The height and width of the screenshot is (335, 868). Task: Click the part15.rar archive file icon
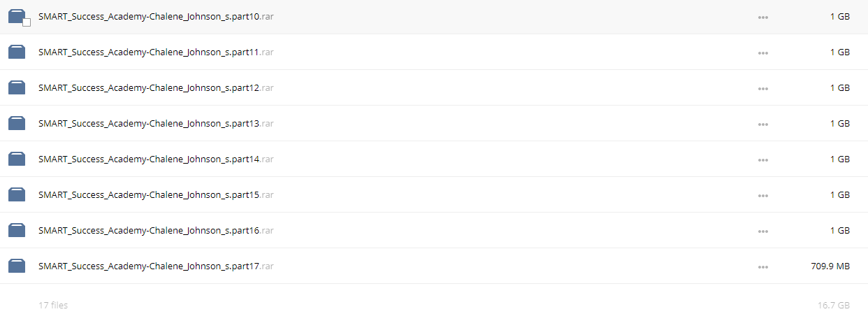(x=17, y=194)
